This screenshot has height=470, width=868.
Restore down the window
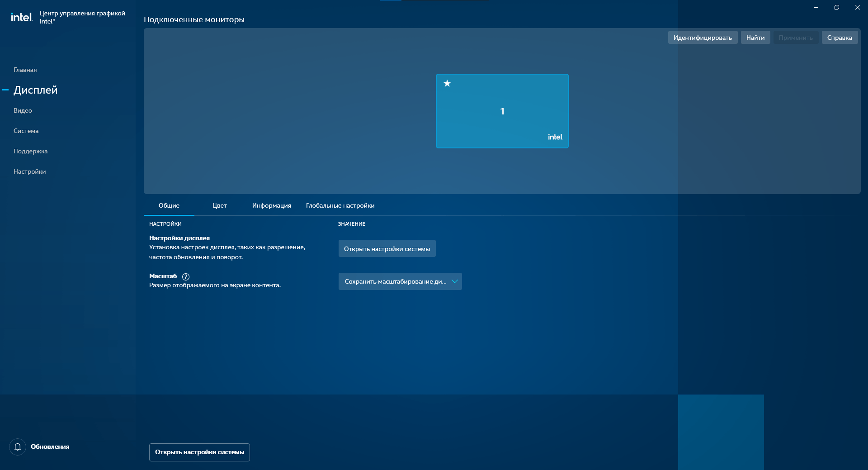pyautogui.click(x=837, y=7)
